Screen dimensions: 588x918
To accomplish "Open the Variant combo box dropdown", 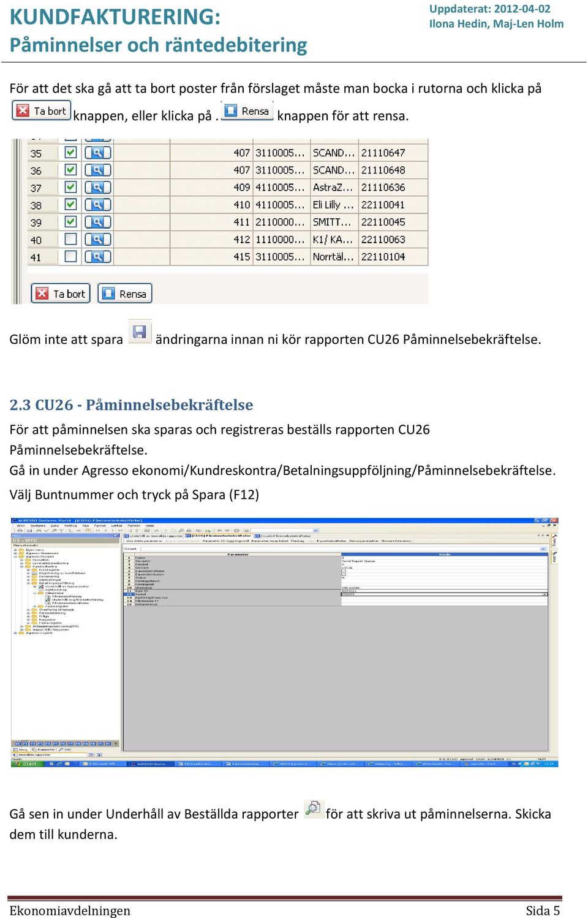I will coord(543,548).
